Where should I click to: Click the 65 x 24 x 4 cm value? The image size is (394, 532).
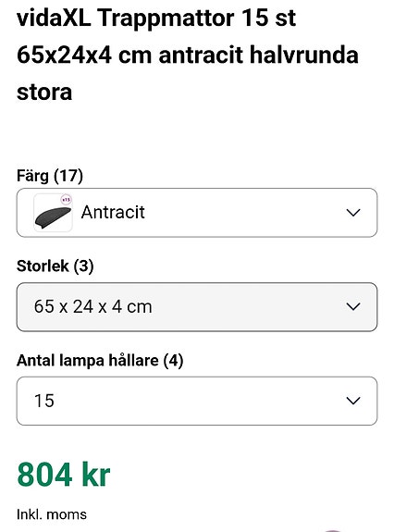pyautogui.click(x=92, y=307)
